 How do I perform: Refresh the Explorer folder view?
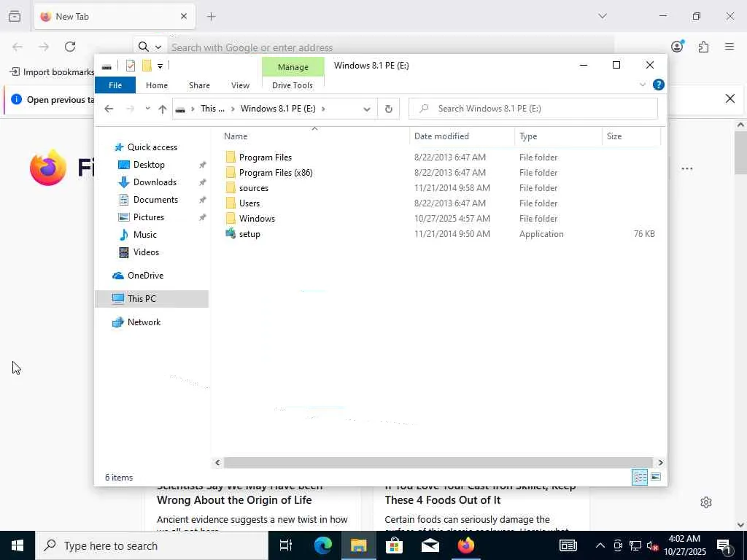[389, 109]
